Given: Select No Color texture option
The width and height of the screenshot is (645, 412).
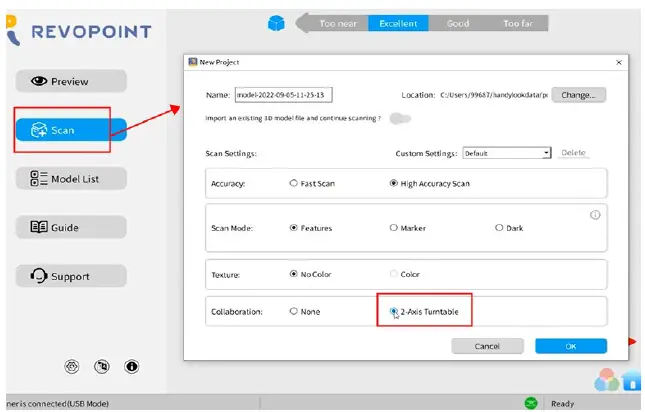Looking at the screenshot, I should 311,274.
